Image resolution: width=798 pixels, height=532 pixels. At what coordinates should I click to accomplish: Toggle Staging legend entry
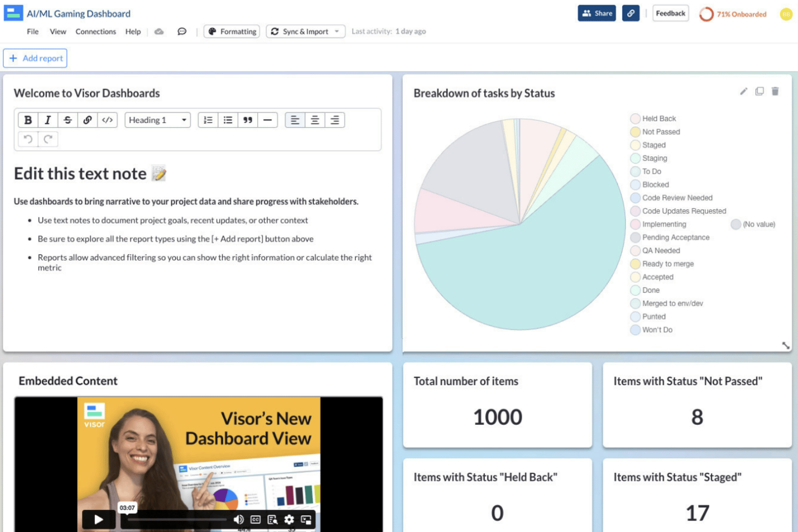coord(649,158)
